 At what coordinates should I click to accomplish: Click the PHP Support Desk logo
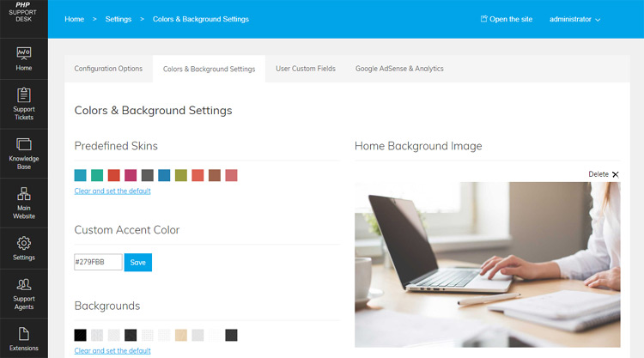point(23,12)
